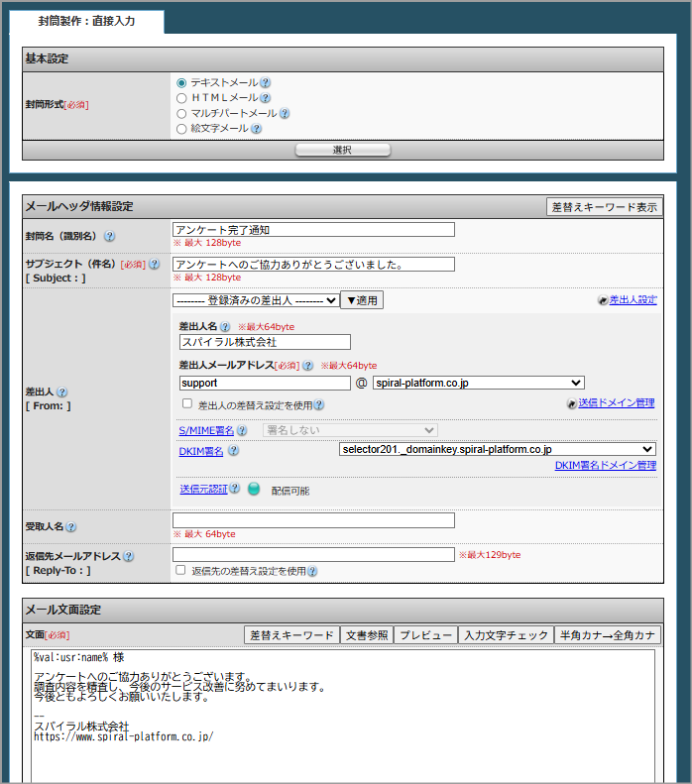This screenshot has width=692, height=784.
Task: Switch to 封筒製作：直接入力 tab
Action: 86,20
